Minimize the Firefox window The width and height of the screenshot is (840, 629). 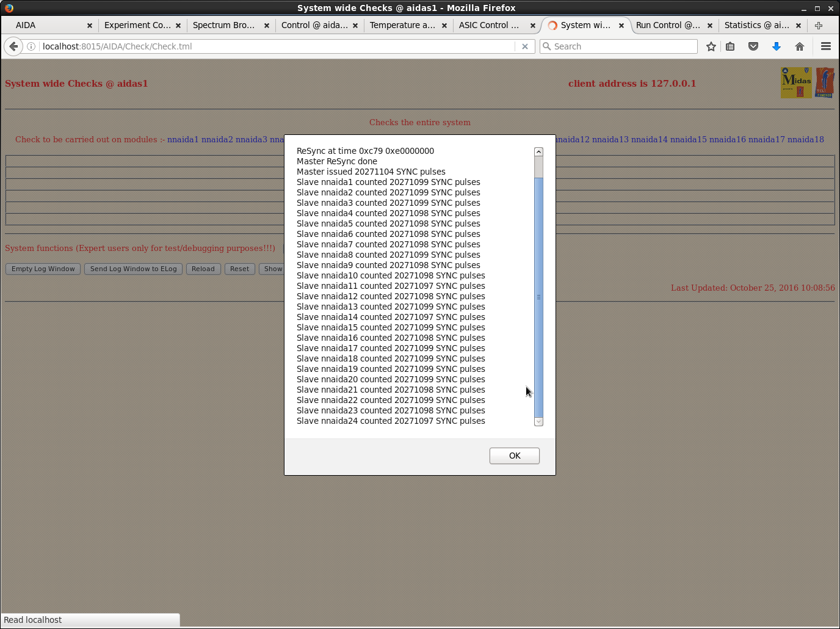(803, 9)
